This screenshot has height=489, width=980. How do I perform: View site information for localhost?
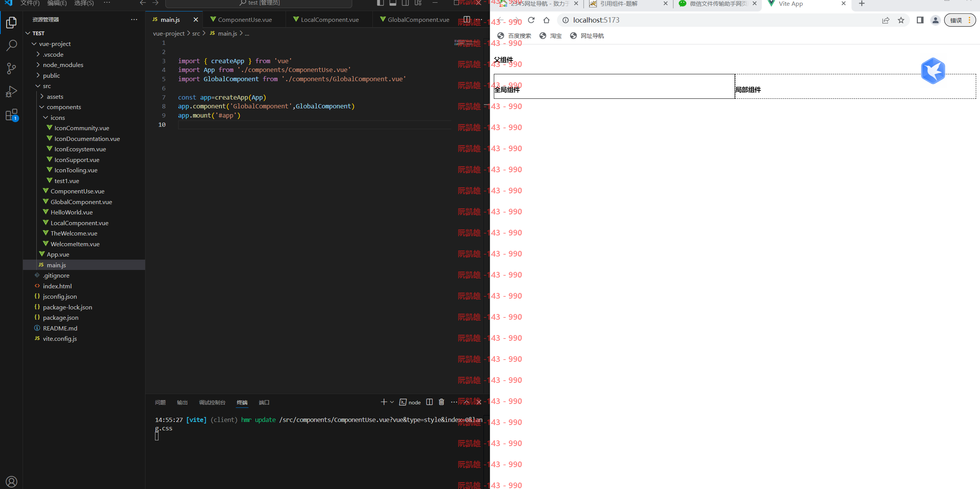(x=565, y=20)
